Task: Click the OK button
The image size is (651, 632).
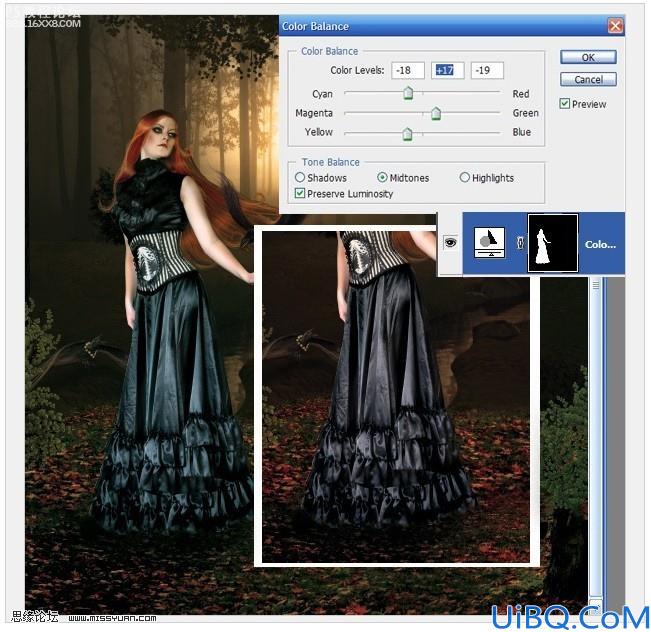Action: 588,57
